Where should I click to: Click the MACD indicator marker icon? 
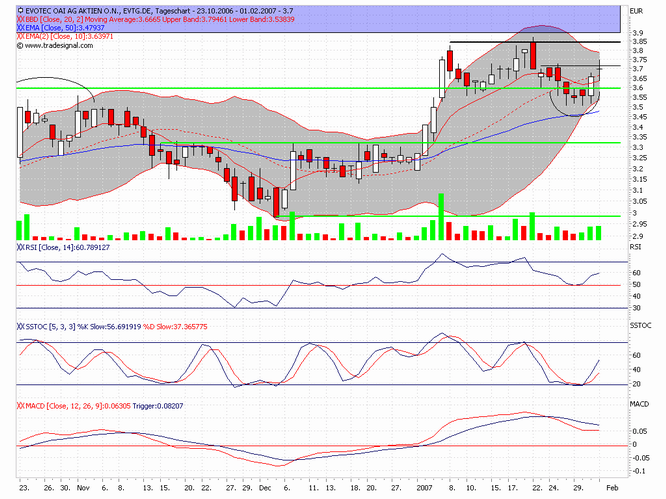click(20, 406)
